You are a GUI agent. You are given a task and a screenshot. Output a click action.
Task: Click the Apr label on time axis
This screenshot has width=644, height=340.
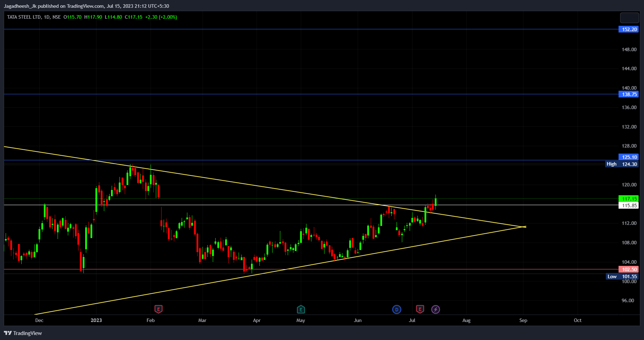(257, 320)
